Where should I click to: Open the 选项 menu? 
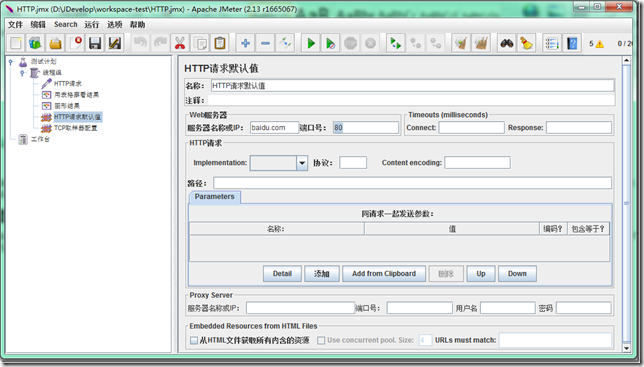[115, 25]
